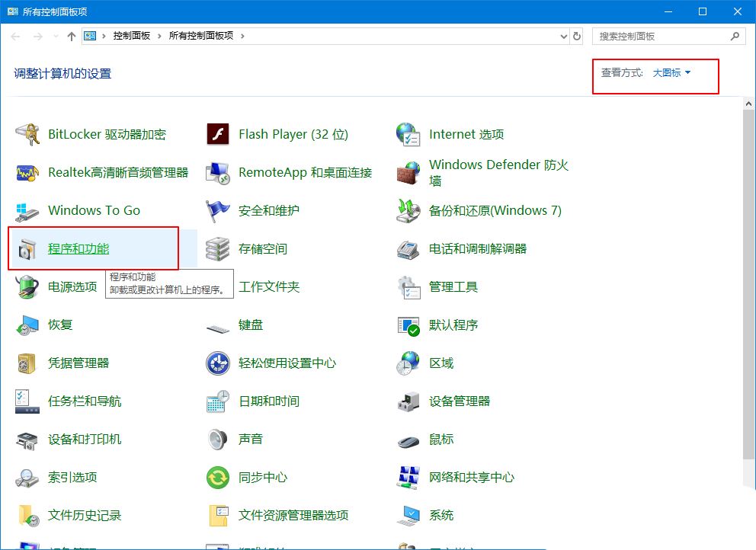This screenshot has height=550, width=756.
Task: Open the 默认程序 icon
Action: coord(408,326)
